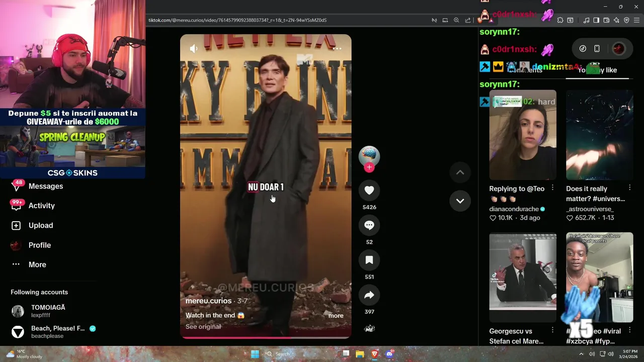Open _astroouniverse_ profile link

pyautogui.click(x=590, y=209)
